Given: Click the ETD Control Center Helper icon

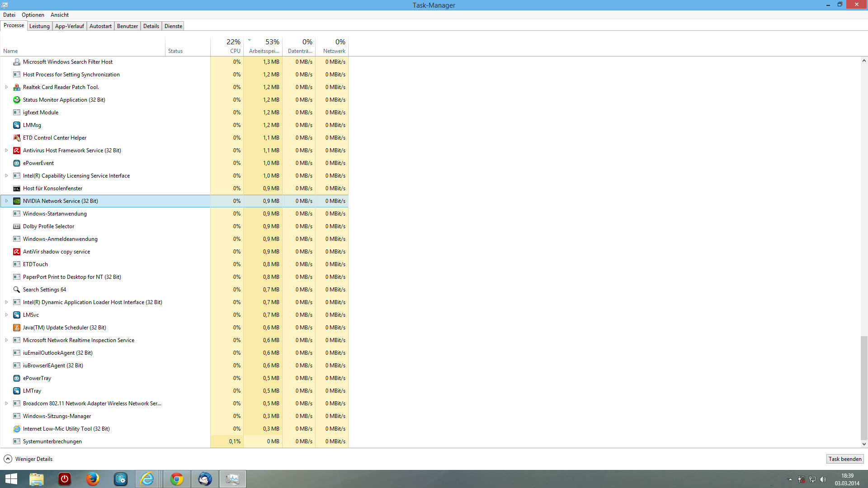Looking at the screenshot, I should pyautogui.click(x=17, y=138).
